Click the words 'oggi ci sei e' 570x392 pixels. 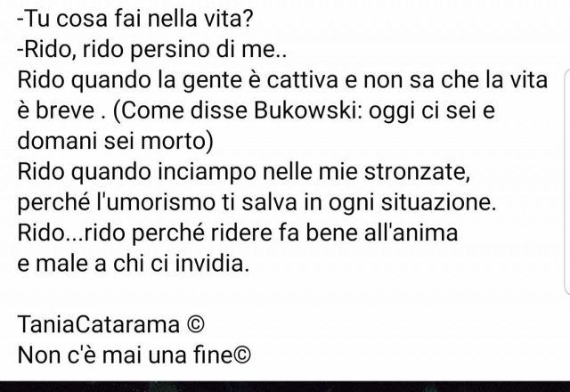[x=431, y=110]
